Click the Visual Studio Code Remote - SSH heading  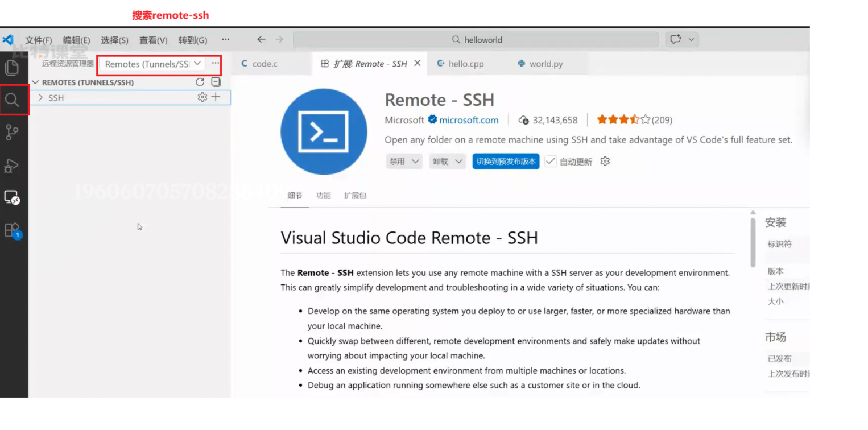409,237
